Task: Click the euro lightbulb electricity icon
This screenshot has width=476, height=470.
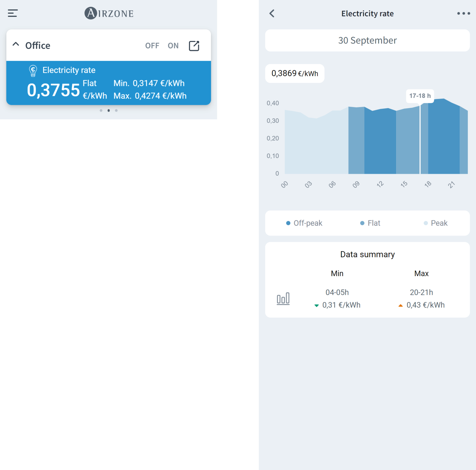Action: [x=33, y=71]
